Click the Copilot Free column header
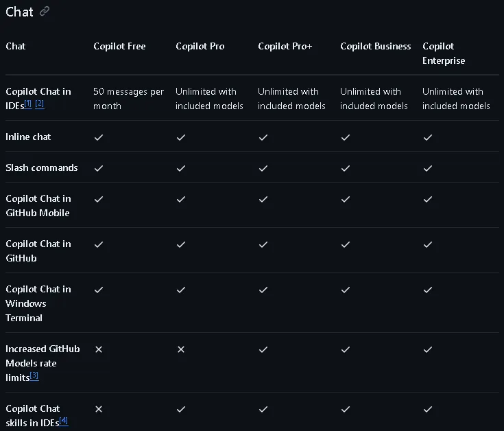This screenshot has width=504, height=431. coord(119,46)
